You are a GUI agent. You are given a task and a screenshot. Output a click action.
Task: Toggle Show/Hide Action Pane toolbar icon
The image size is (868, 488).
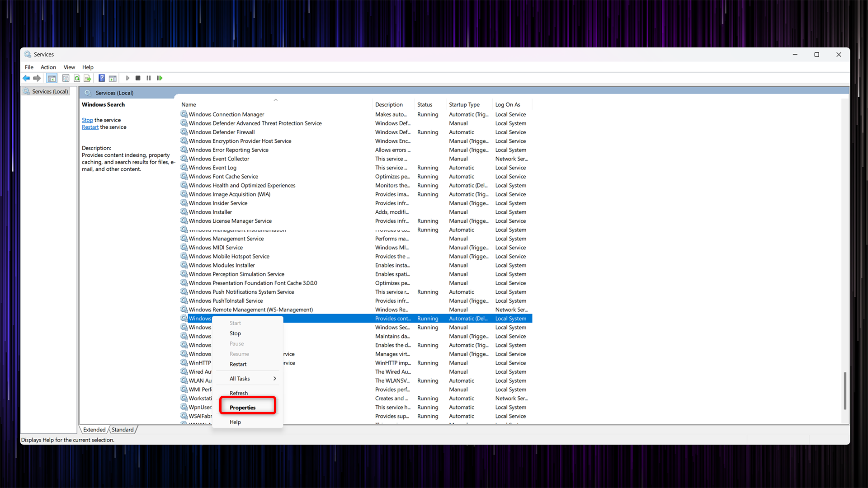click(113, 78)
